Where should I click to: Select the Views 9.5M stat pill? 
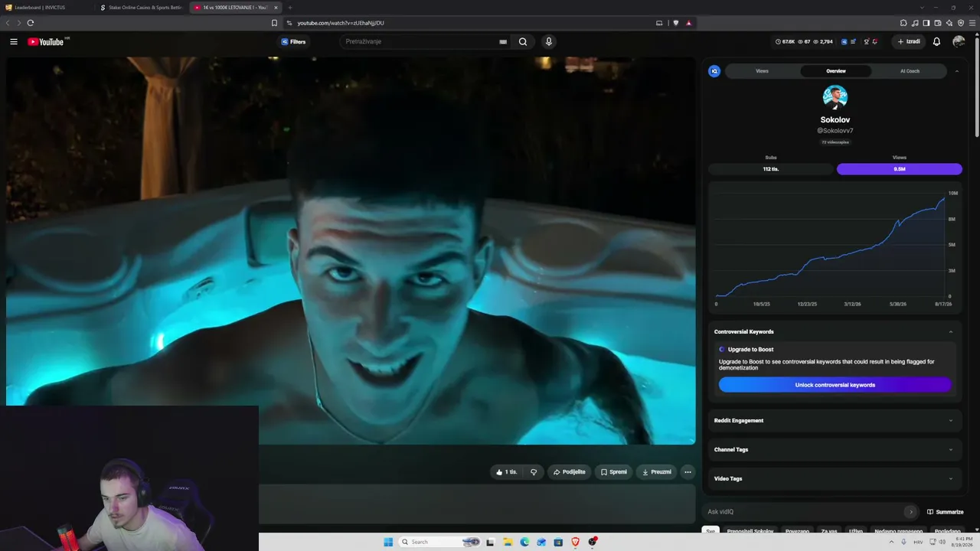point(900,168)
